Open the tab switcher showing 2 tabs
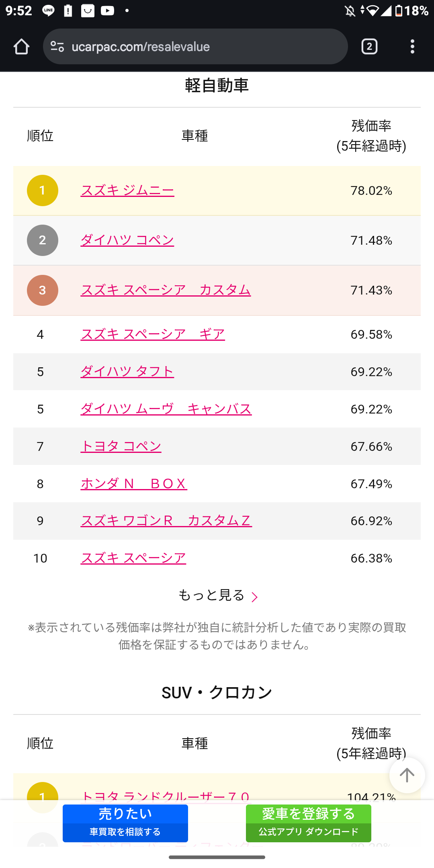The image size is (434, 868). (369, 47)
